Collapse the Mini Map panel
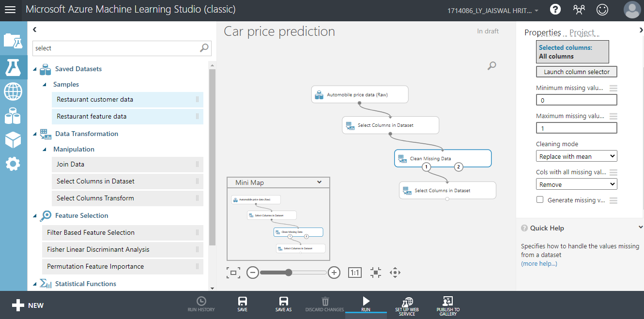Screen dimensions: 644x319 click(319, 182)
